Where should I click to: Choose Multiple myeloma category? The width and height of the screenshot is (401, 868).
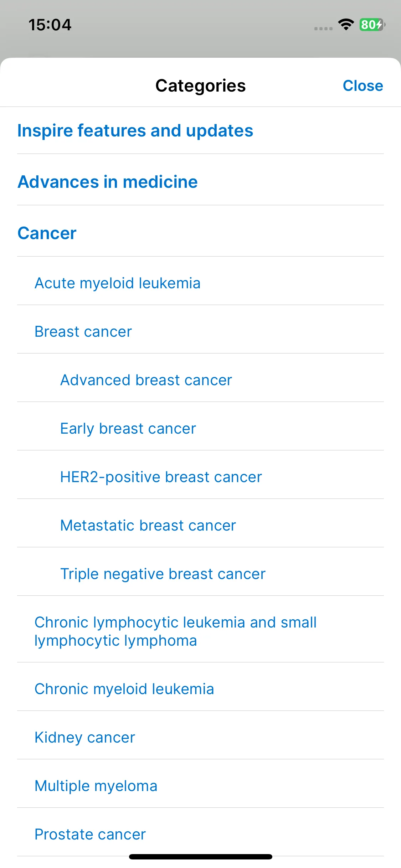tap(200, 786)
